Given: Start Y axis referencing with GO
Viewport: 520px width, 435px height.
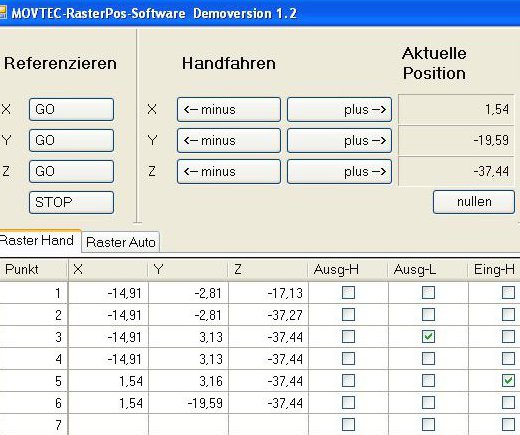Looking at the screenshot, I should click(x=71, y=140).
